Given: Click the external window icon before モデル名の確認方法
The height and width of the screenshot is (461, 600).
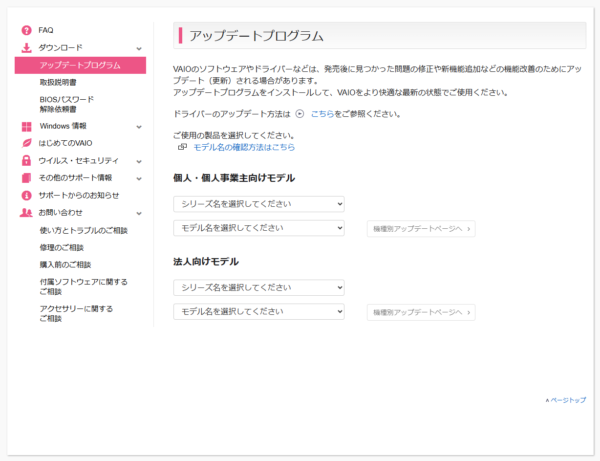Looking at the screenshot, I should tap(182, 147).
